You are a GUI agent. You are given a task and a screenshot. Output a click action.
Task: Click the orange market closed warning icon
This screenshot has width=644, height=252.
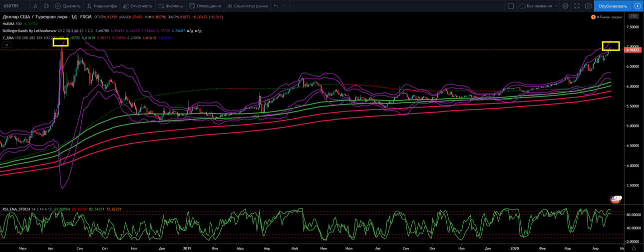pos(593,17)
